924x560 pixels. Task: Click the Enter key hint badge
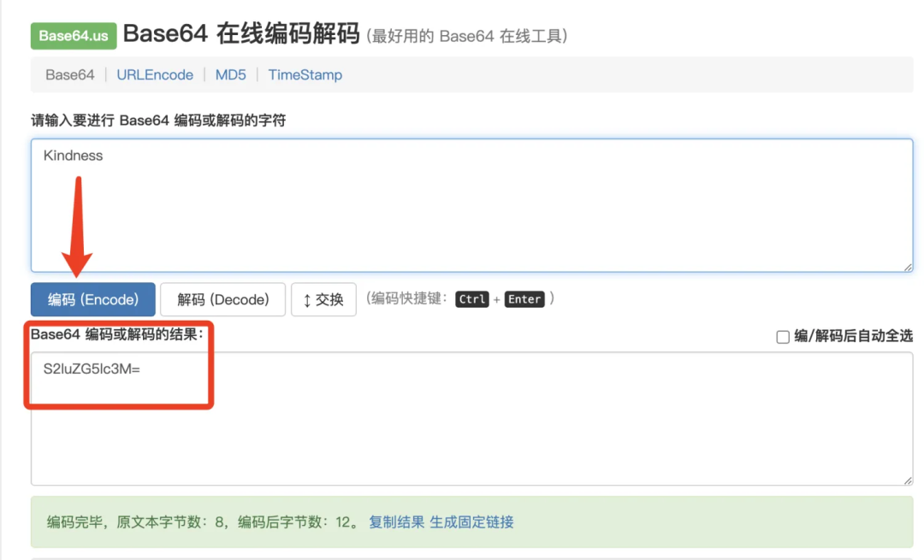[x=524, y=299]
